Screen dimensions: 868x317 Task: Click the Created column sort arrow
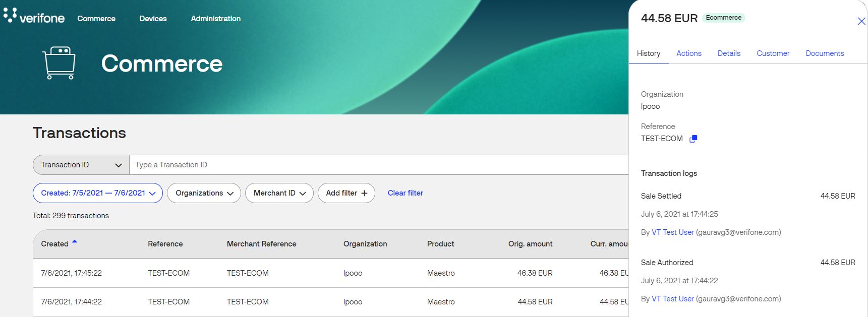tap(75, 242)
